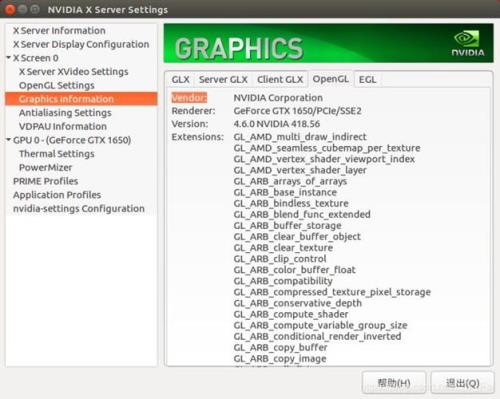Click GL_ARB_compute_shader extension
The height and width of the screenshot is (399, 500).
pos(291,314)
